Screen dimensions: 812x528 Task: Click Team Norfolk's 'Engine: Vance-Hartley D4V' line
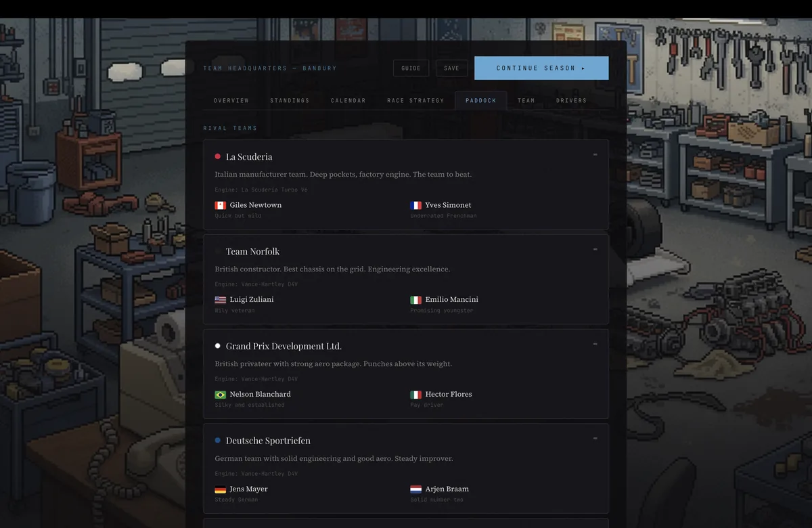coord(256,285)
